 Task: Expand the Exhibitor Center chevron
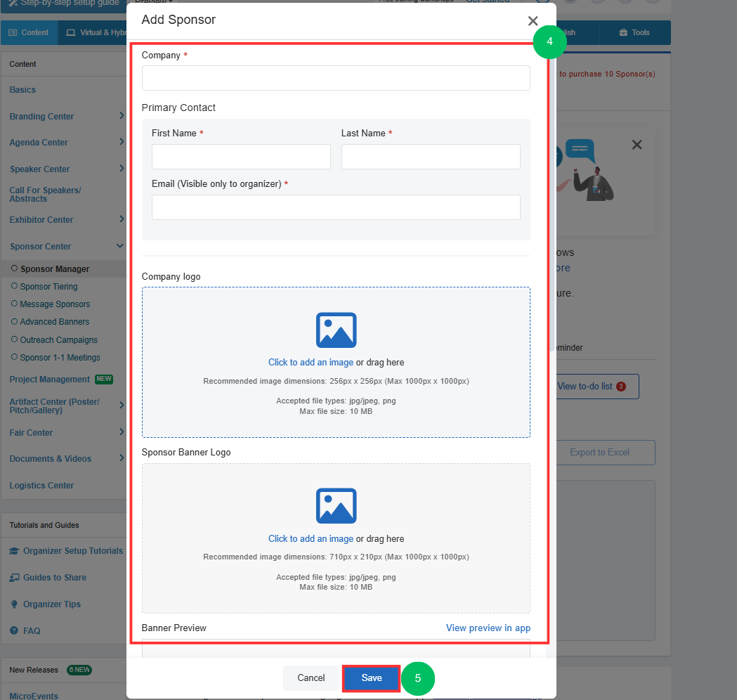[x=122, y=219]
